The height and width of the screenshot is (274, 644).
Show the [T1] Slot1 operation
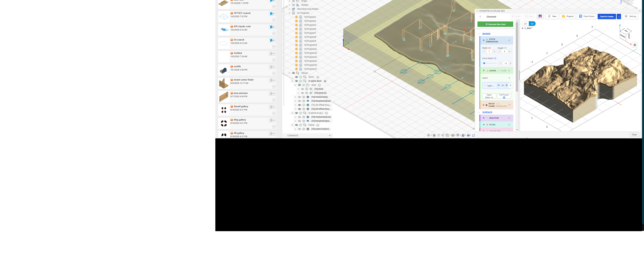302,89
